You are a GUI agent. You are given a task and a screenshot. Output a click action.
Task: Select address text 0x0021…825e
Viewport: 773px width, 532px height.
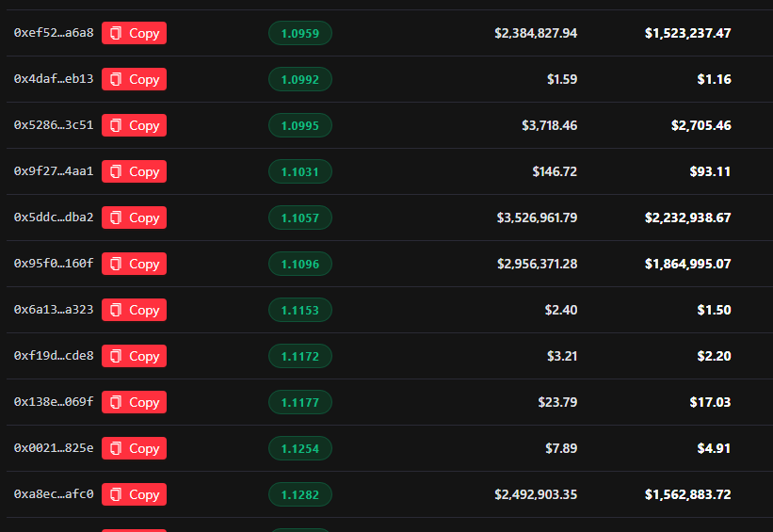coord(54,447)
